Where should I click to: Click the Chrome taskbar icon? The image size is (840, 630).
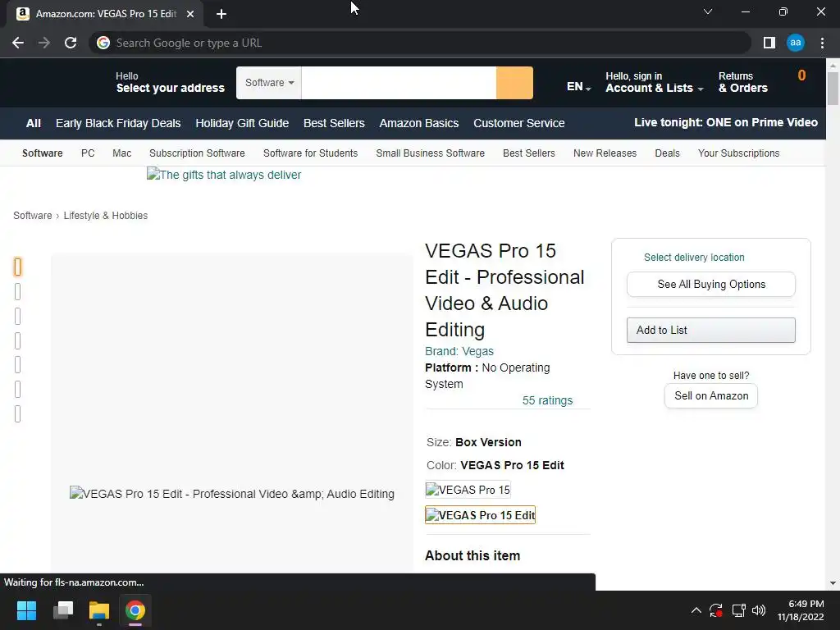135,610
